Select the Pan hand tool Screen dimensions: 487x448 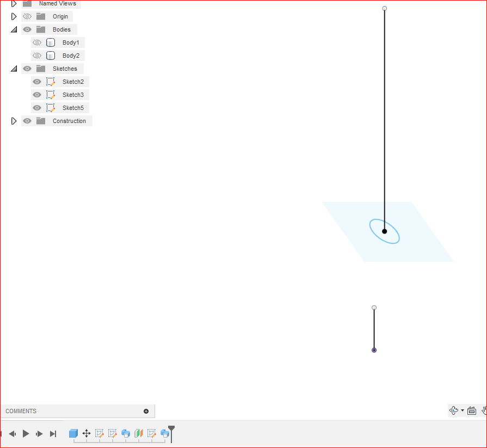[484, 410]
